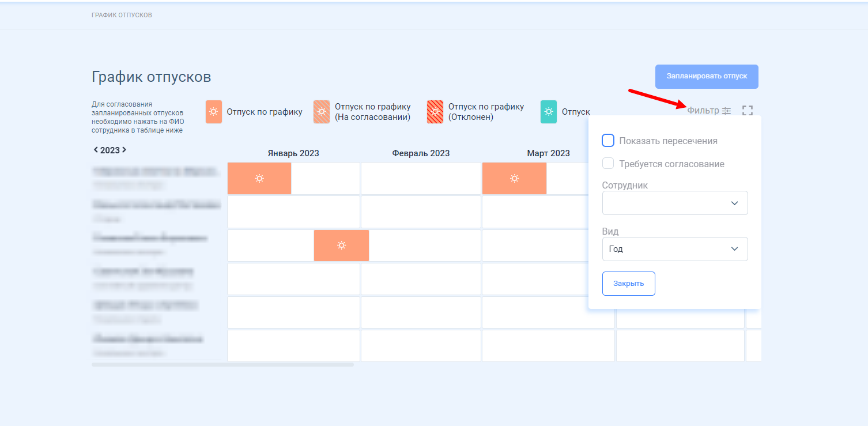Open the Фильтр settings icon
This screenshot has height=426, width=868.
pos(726,111)
